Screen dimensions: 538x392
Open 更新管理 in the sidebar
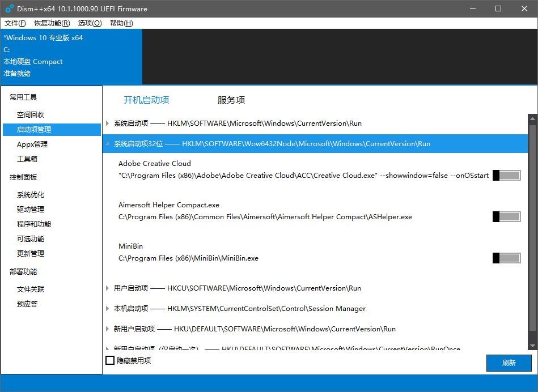pyautogui.click(x=31, y=253)
